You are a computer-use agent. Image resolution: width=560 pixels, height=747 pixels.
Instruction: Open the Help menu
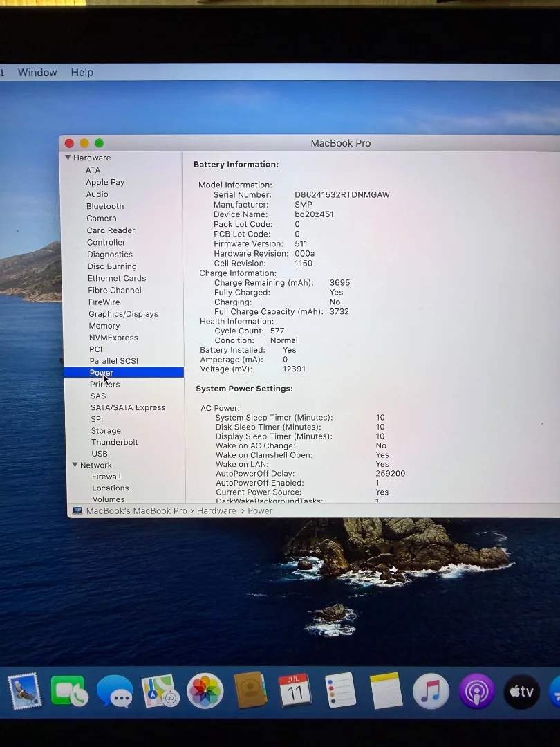82,73
